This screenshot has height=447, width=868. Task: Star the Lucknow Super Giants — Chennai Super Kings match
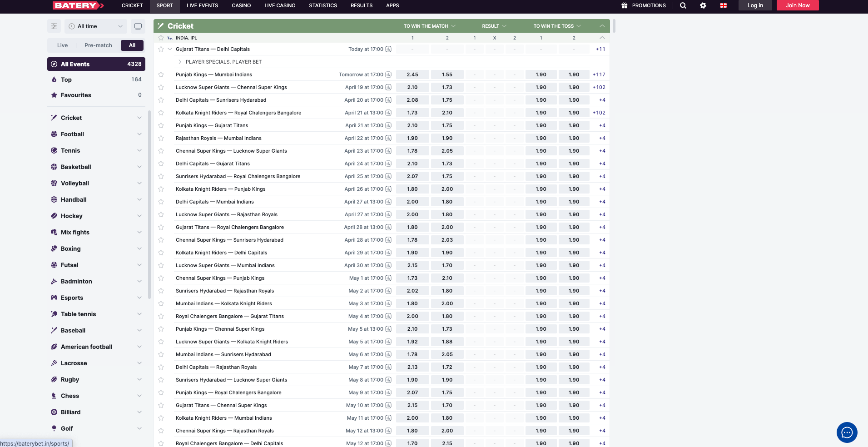coord(161,87)
